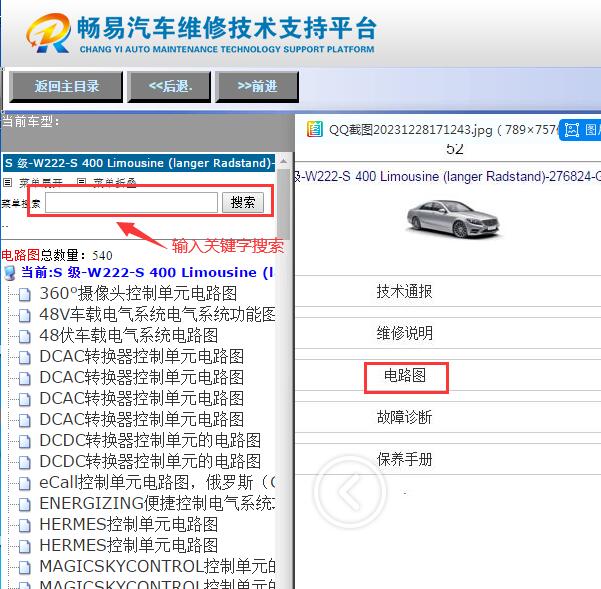The image size is (601, 589).
Task: Click the blue screenshot tool button at top right
Action: point(580,130)
